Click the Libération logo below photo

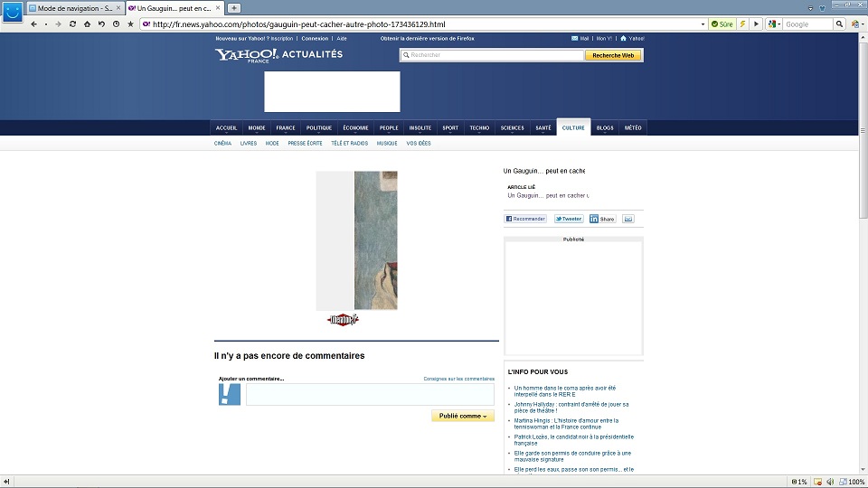pyautogui.click(x=343, y=320)
